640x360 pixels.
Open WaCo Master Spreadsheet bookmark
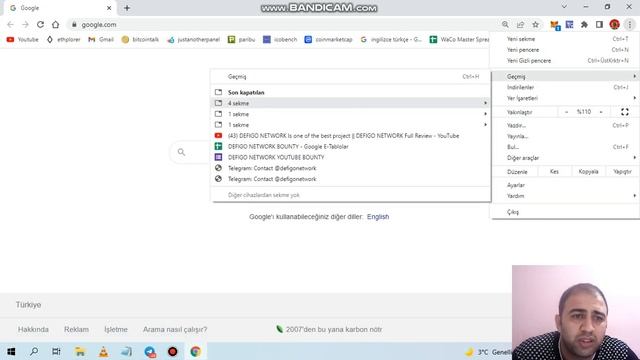(459, 40)
